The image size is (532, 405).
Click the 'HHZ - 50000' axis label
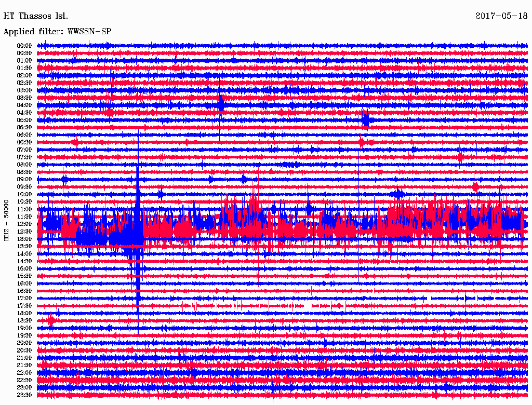6,220
